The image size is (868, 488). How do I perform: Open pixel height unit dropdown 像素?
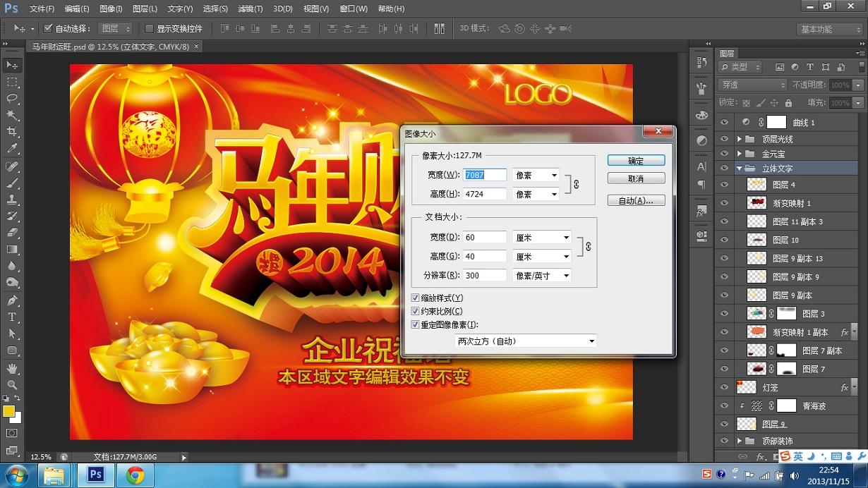(536, 194)
